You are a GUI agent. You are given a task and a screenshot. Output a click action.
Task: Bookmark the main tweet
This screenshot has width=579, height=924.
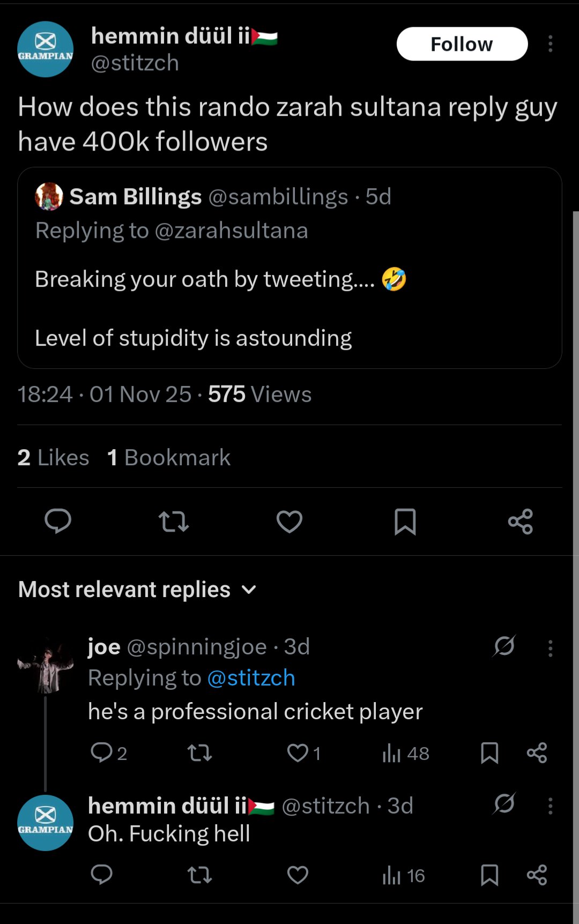pyautogui.click(x=405, y=521)
